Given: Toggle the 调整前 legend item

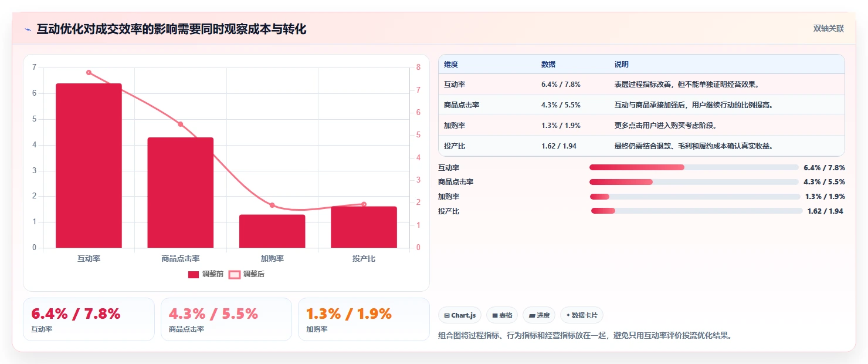Looking at the screenshot, I should 205,274.
